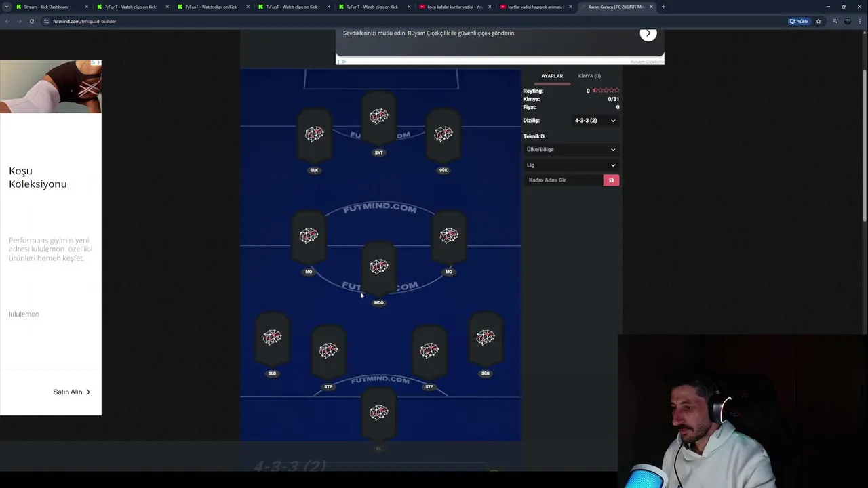Click the Teknik D. label

point(534,136)
